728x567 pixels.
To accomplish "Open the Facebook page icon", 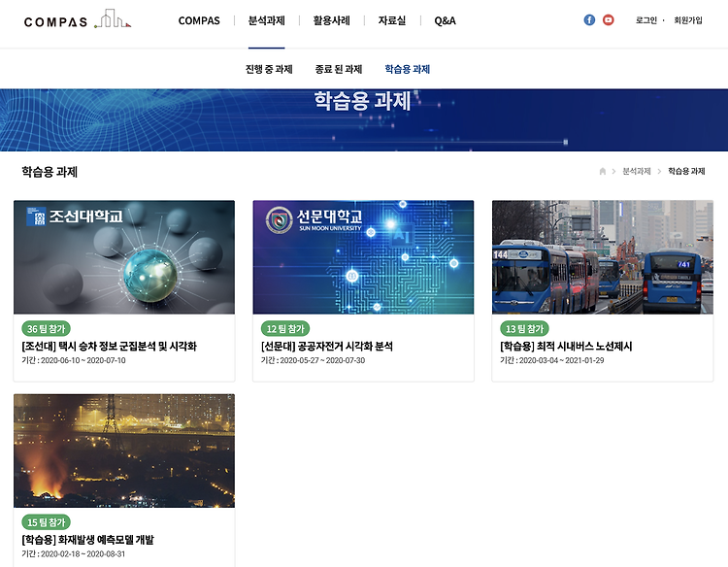I will point(589,20).
